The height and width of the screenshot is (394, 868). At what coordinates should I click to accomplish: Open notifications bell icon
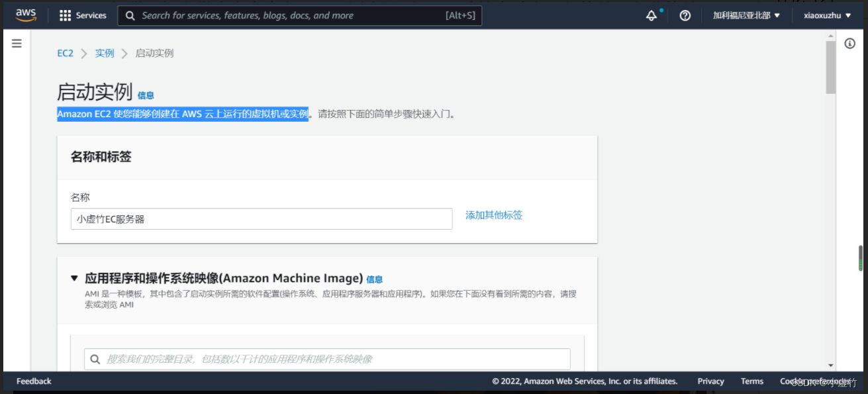tap(651, 15)
